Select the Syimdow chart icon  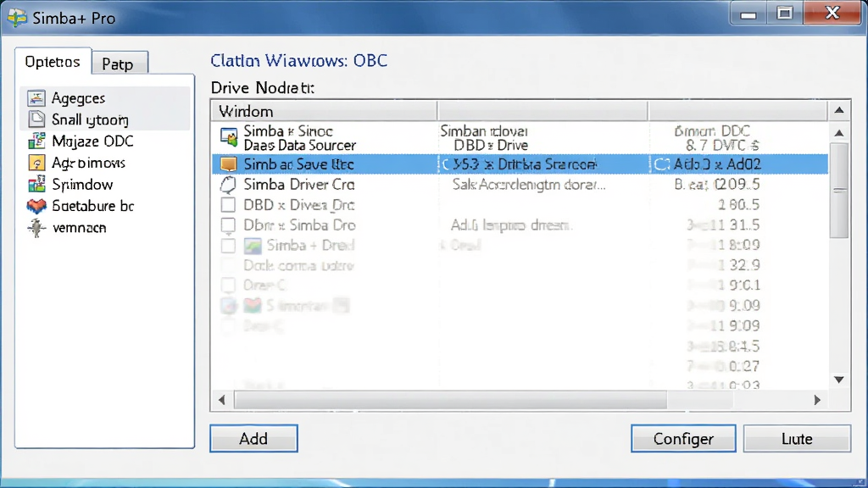(36, 184)
